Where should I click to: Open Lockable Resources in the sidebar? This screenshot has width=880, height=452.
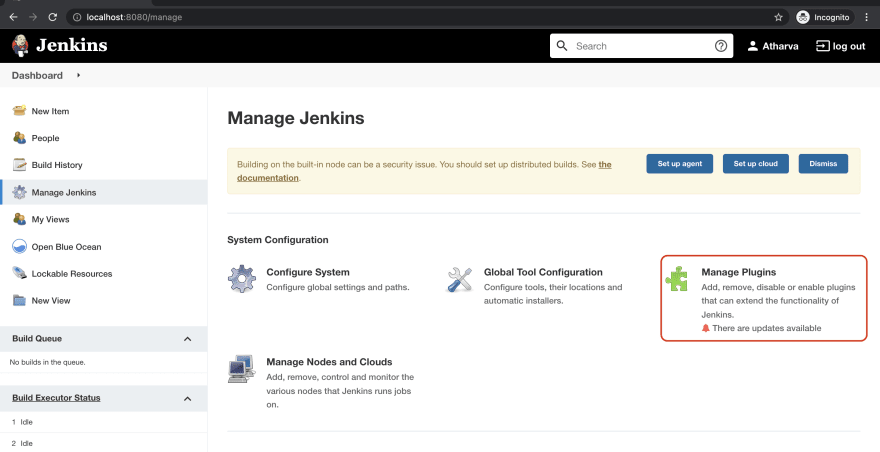pos(71,274)
